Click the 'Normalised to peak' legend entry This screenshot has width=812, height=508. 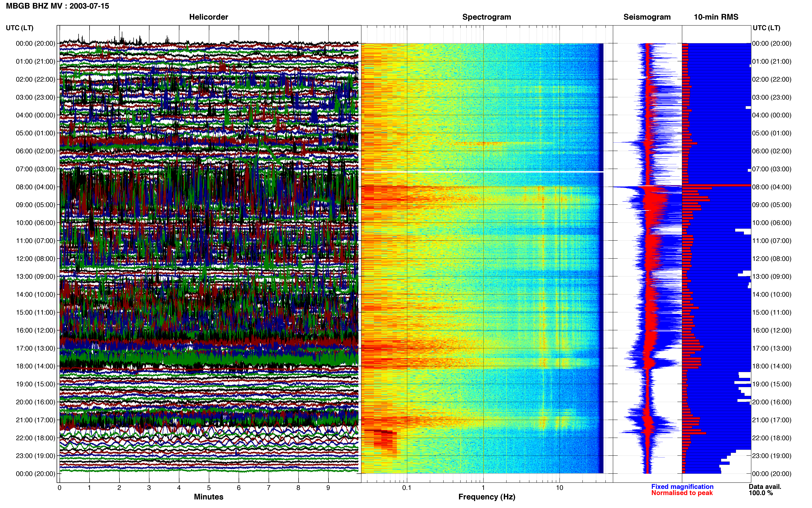coord(682,493)
